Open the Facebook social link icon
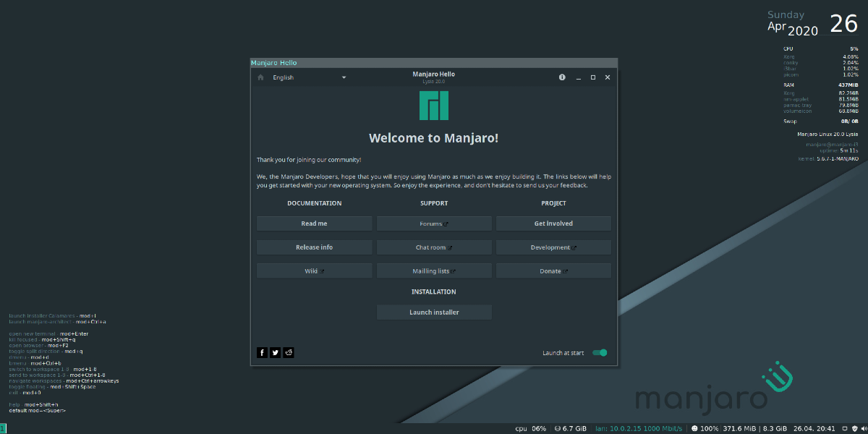The width and height of the screenshot is (868, 434). pyautogui.click(x=262, y=353)
